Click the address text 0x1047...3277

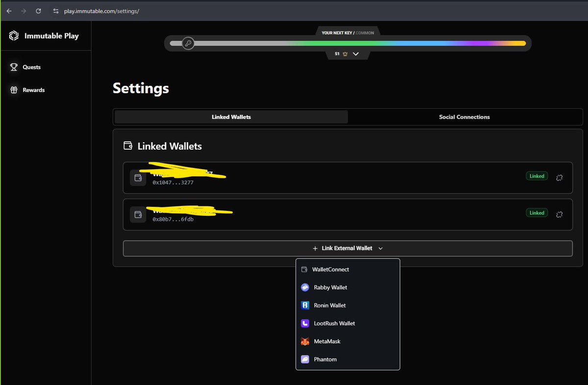173,182
